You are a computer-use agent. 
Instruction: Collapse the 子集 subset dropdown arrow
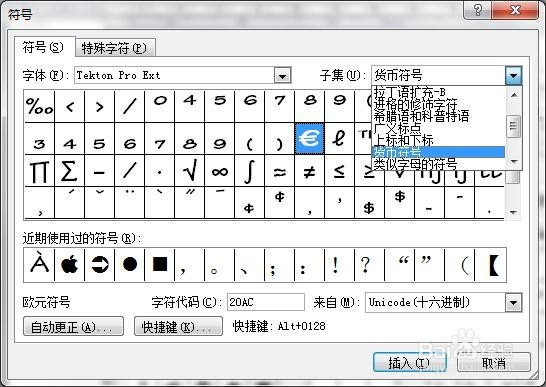(x=513, y=75)
